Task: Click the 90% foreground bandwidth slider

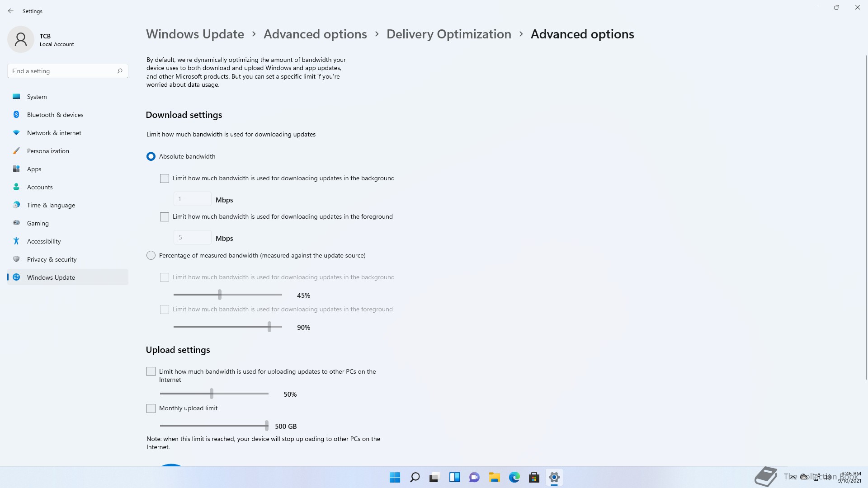Action: click(x=228, y=327)
